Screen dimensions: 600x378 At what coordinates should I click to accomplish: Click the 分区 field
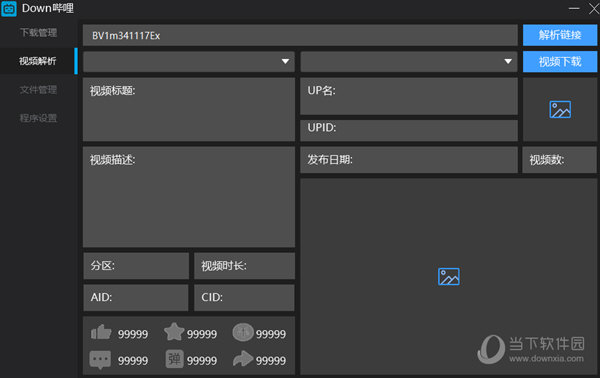click(x=136, y=266)
